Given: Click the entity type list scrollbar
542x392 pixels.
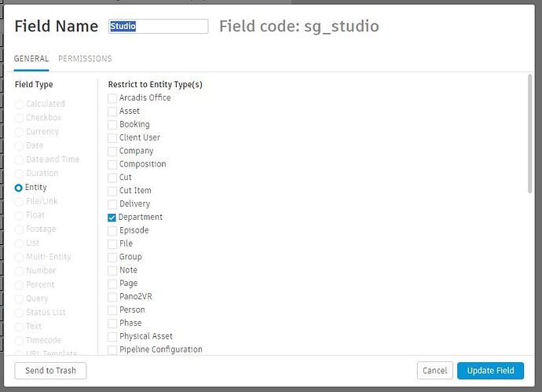Looking at the screenshot, I should point(530,134).
